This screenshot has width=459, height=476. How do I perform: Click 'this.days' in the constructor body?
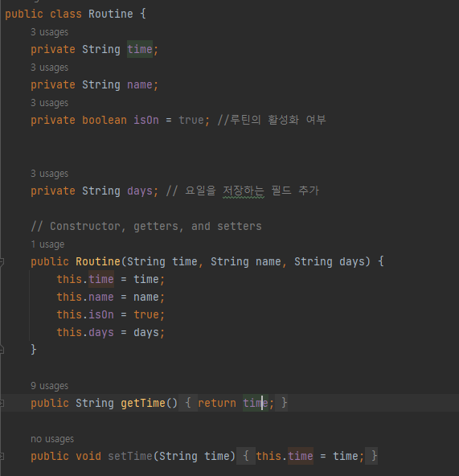85,332
